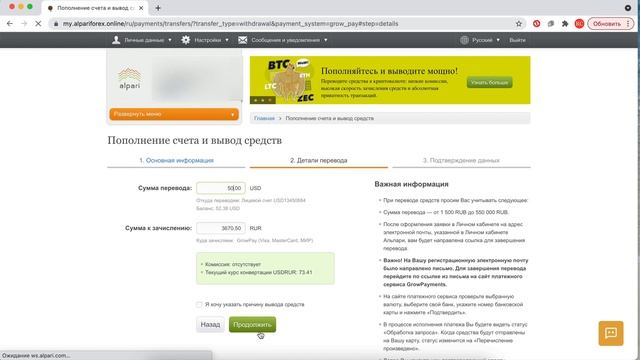This screenshot has width=640, height=360.
Task: Click the Сумма перевода input field
Action: [221, 188]
